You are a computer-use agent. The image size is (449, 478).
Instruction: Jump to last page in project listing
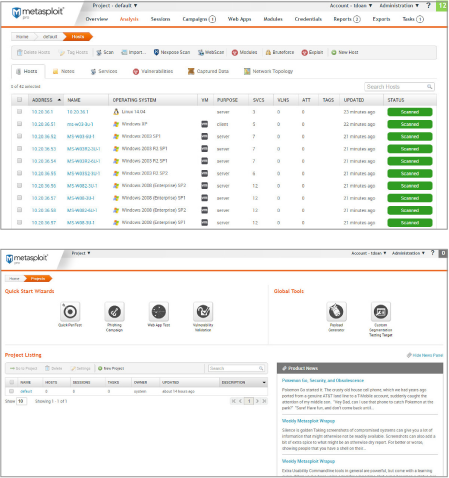coord(264,401)
